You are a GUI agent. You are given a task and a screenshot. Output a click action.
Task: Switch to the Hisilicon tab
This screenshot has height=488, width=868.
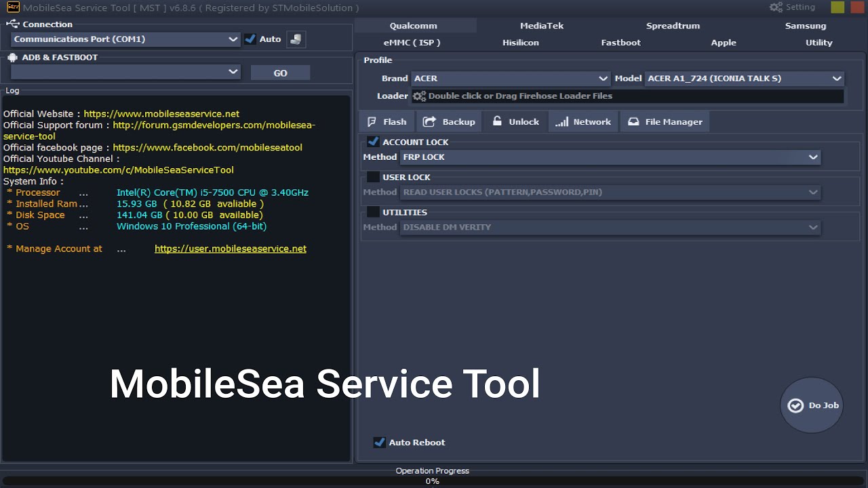point(521,43)
